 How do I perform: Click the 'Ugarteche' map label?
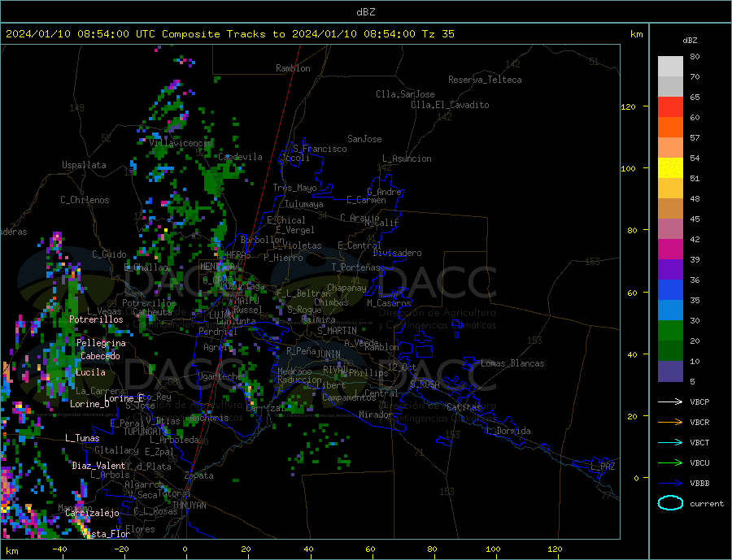pos(220,376)
